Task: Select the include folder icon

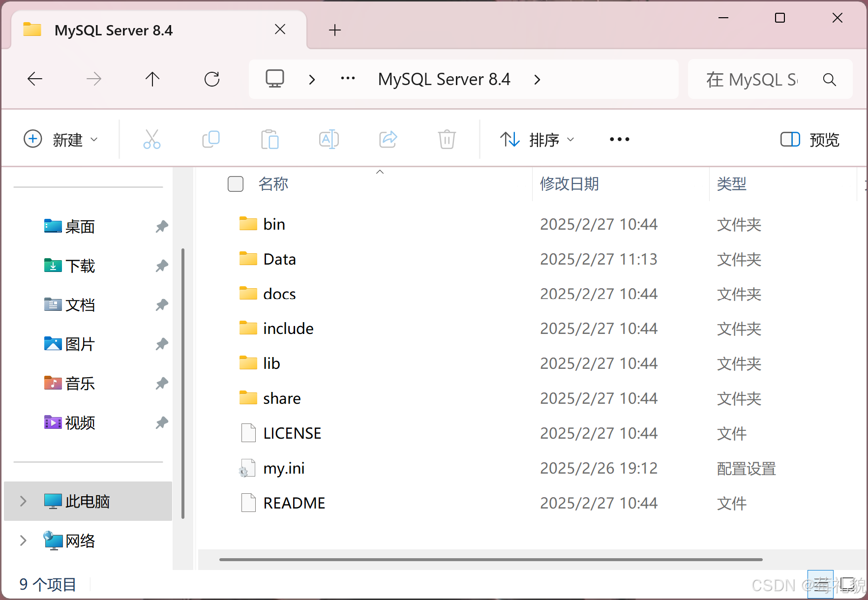Action: point(248,328)
